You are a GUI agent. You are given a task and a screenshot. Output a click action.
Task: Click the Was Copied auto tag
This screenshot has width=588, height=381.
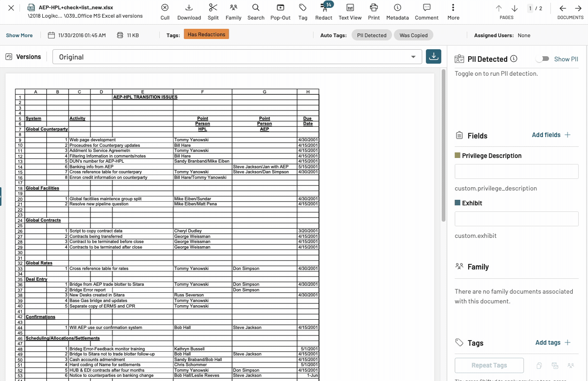click(414, 35)
